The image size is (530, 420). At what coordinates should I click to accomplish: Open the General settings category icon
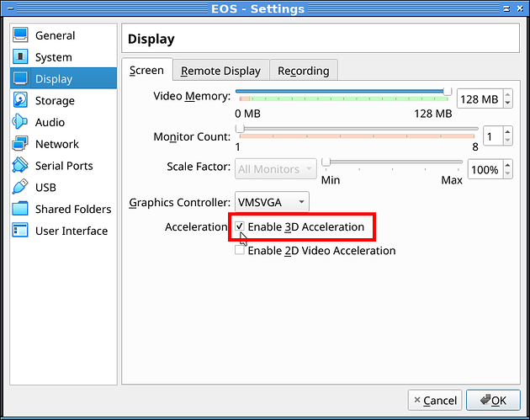pos(21,36)
